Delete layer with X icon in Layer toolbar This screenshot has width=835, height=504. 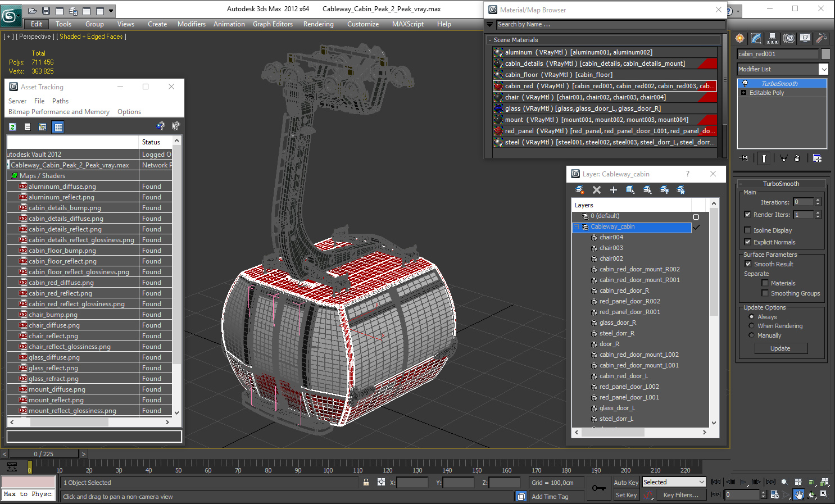click(597, 190)
